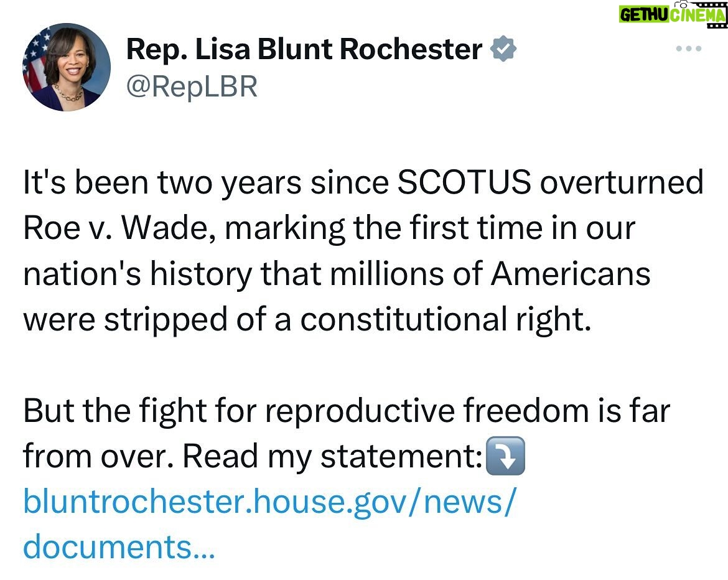Screen dimensions: 728x580
Task: Click the verified badge next to Rep. Lisa Blunt Rochester
Action: pos(504,49)
